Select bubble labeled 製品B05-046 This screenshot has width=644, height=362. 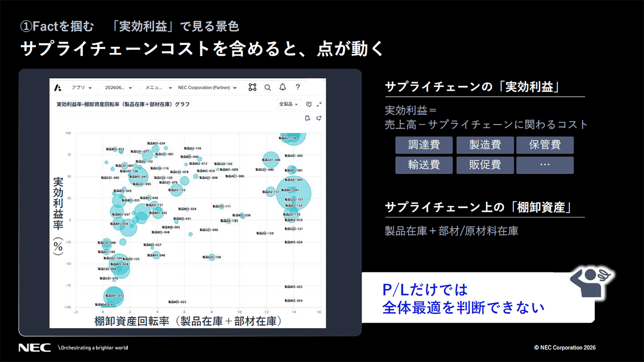point(156,255)
